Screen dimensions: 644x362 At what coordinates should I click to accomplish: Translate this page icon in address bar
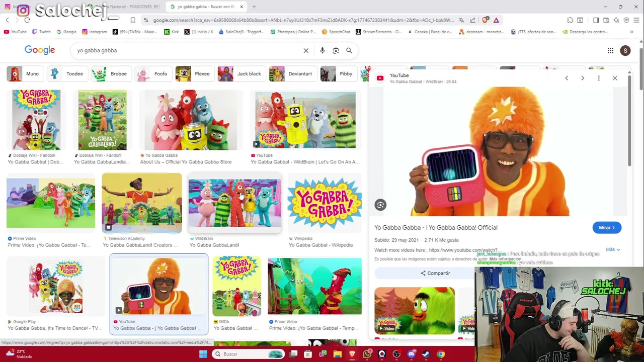coord(461,20)
